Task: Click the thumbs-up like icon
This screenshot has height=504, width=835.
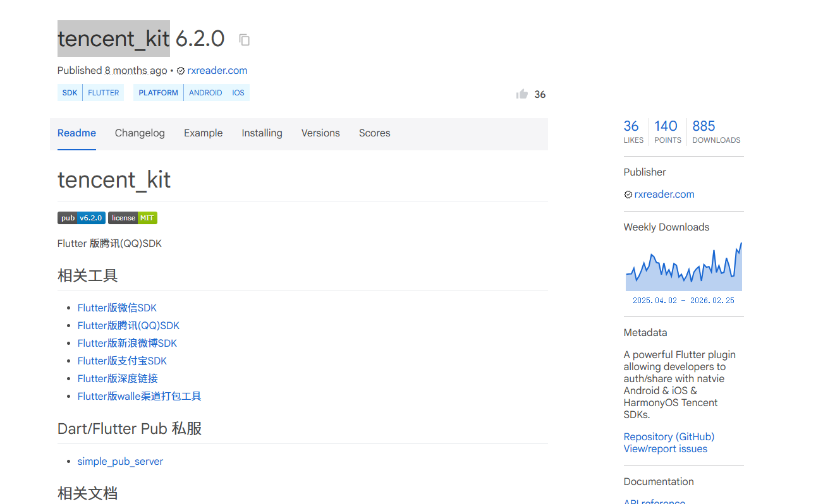Action: click(x=522, y=94)
